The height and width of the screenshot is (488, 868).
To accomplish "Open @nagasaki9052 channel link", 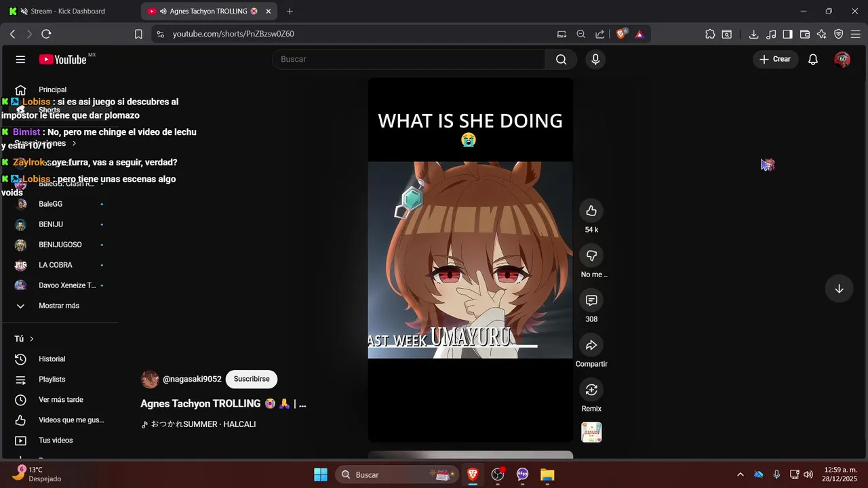I will pyautogui.click(x=192, y=380).
